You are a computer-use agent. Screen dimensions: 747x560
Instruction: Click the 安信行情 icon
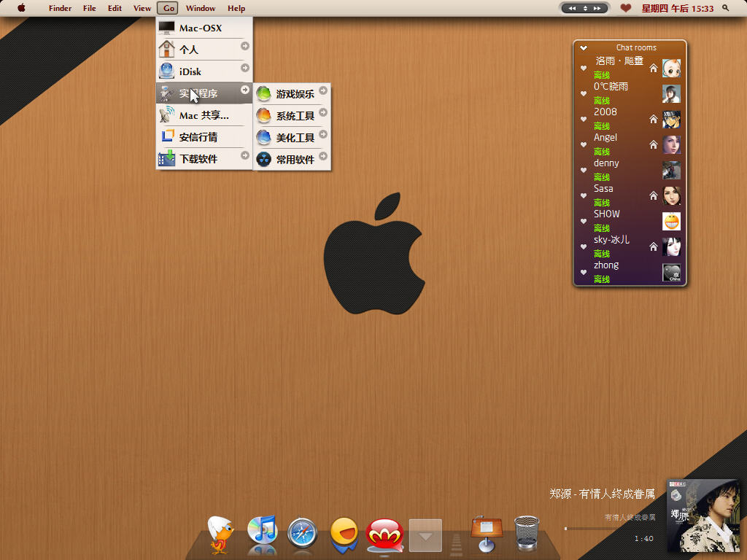167,136
